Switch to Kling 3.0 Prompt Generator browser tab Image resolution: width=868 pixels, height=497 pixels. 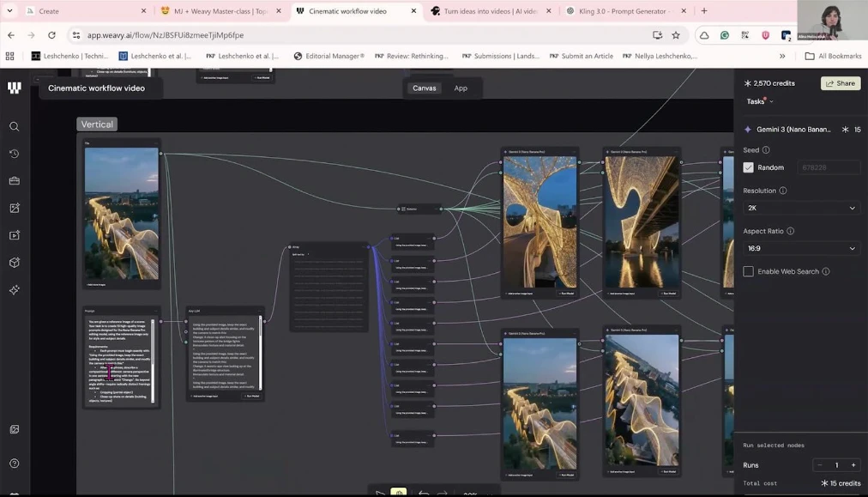[622, 11]
